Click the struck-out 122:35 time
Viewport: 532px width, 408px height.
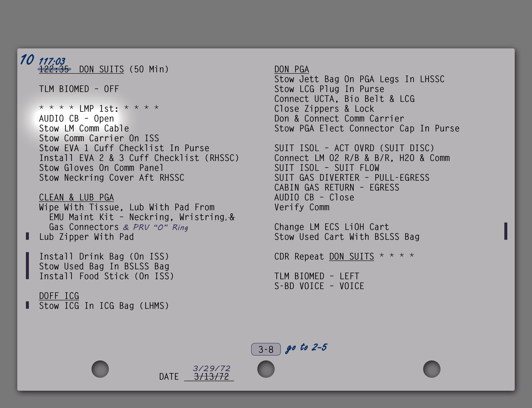click(x=54, y=69)
